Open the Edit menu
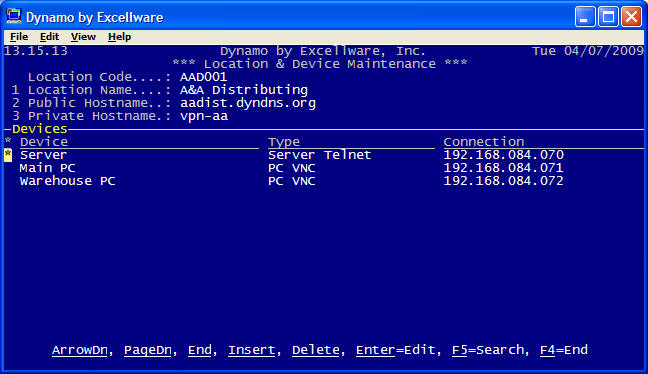The height and width of the screenshot is (374, 648). point(49,37)
